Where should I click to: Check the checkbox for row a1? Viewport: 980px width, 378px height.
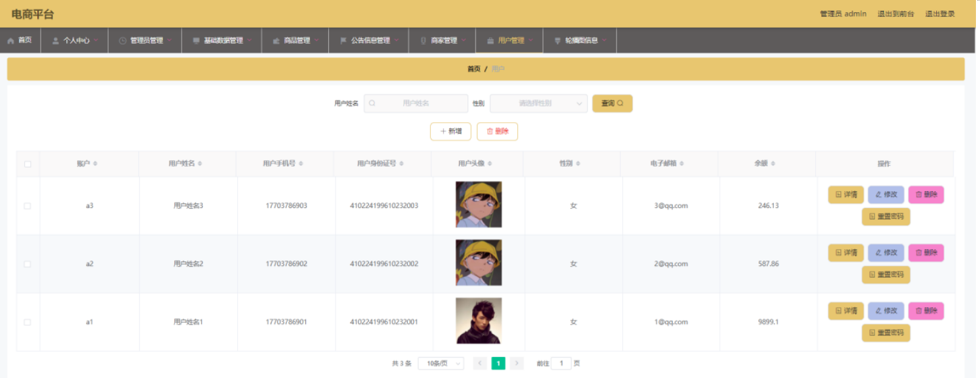click(x=28, y=322)
